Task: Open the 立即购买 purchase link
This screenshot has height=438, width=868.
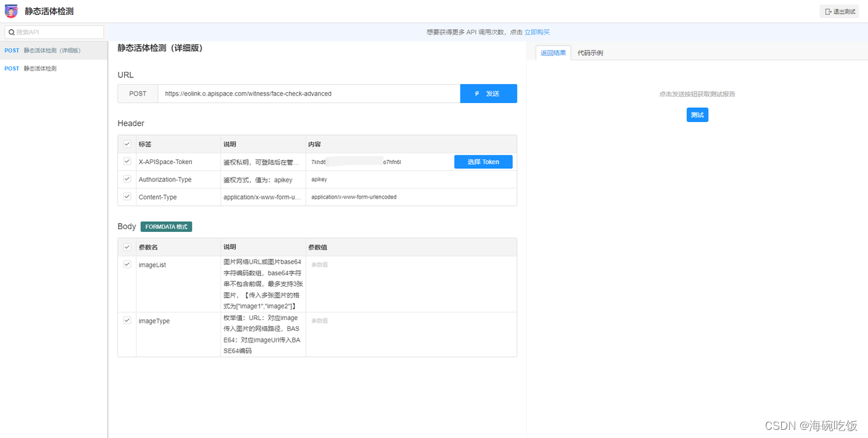Action: 538,32
